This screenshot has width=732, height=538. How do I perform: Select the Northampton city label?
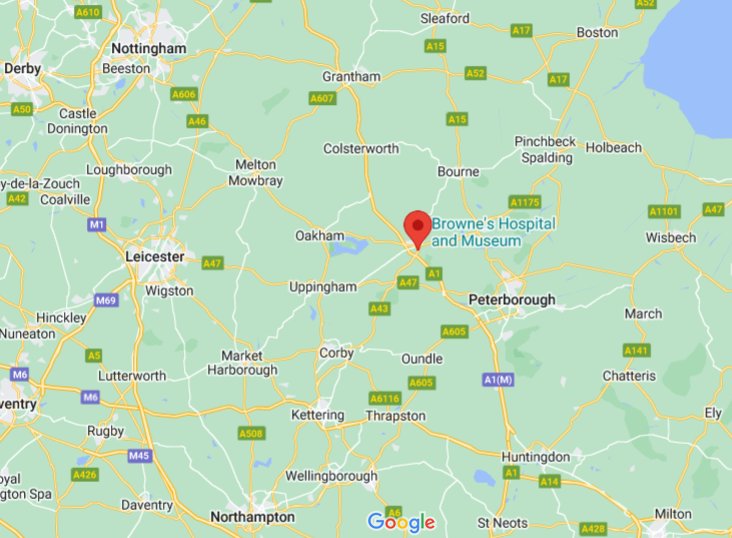(253, 517)
